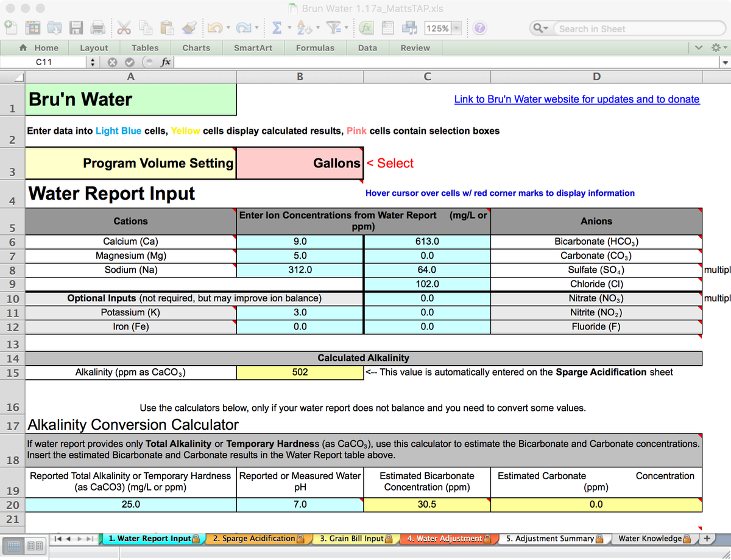Click the Filter funnel icon

334,27
